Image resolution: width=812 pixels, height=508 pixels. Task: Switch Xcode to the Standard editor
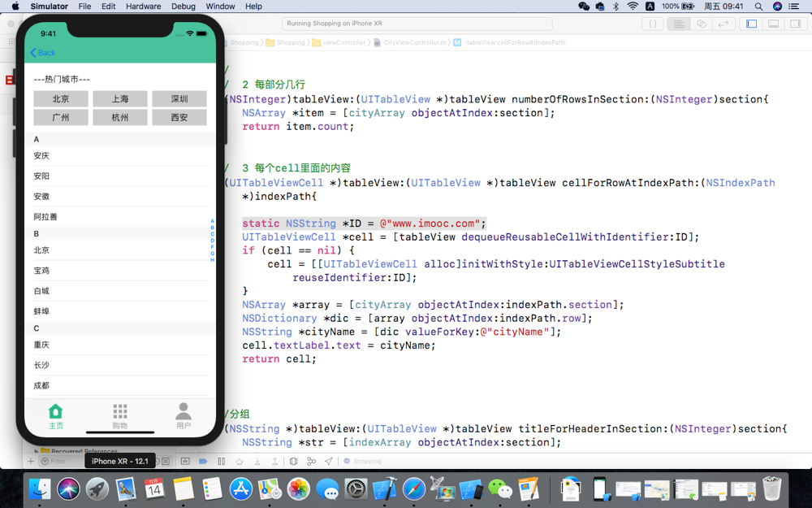coord(679,24)
